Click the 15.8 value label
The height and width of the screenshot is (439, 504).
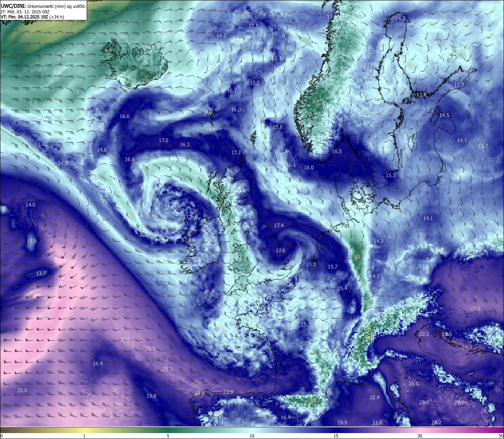(278, 127)
